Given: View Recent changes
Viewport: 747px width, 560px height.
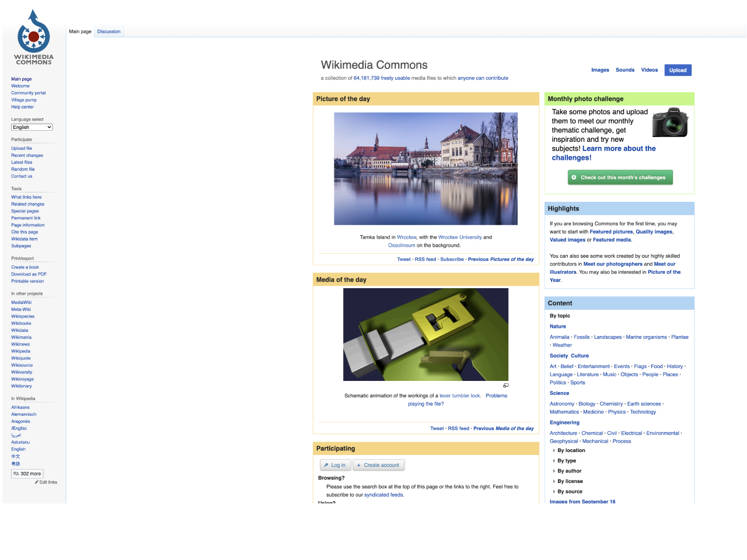Looking at the screenshot, I should [x=27, y=155].
